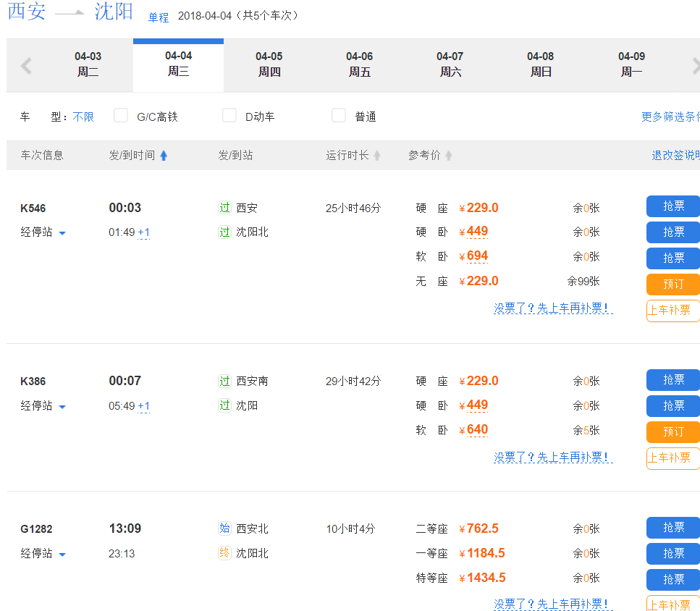700x611 pixels.
Task: Sort by 参考价 arrow icon
Action: click(x=449, y=156)
